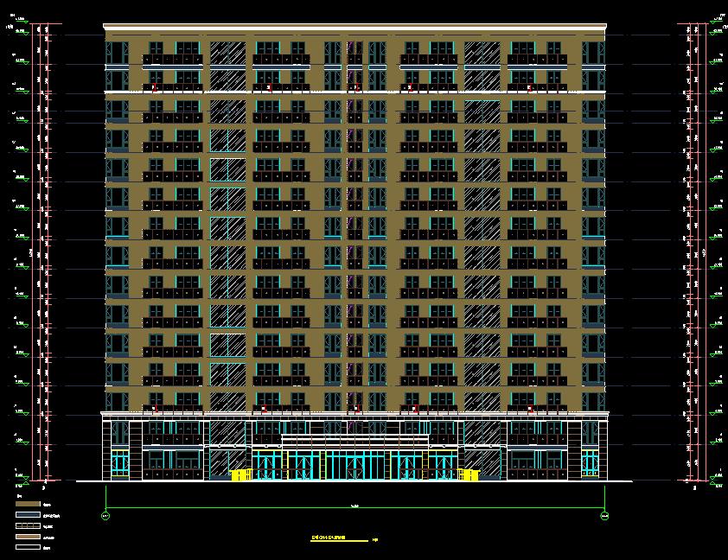Click the right yellow entrance railing
The height and width of the screenshot is (560, 728).
coord(469,475)
